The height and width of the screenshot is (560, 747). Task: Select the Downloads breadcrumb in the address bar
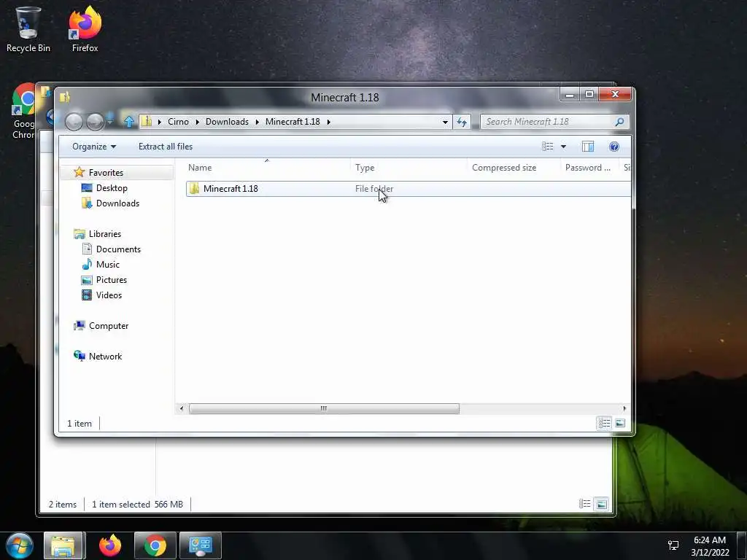point(228,122)
